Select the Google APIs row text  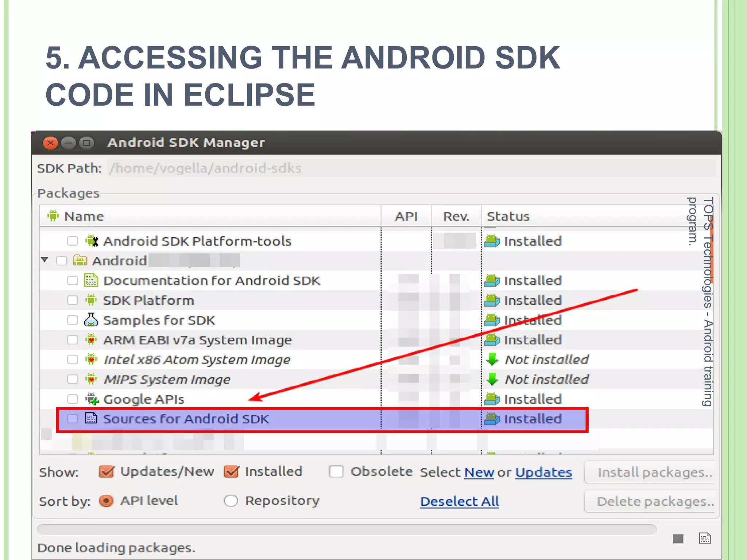point(144,399)
